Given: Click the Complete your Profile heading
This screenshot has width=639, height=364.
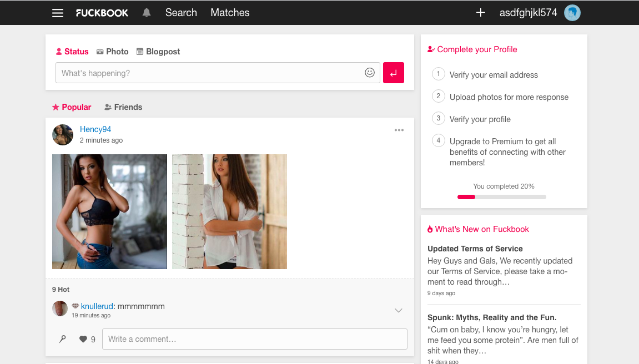Looking at the screenshot, I should pos(472,49).
